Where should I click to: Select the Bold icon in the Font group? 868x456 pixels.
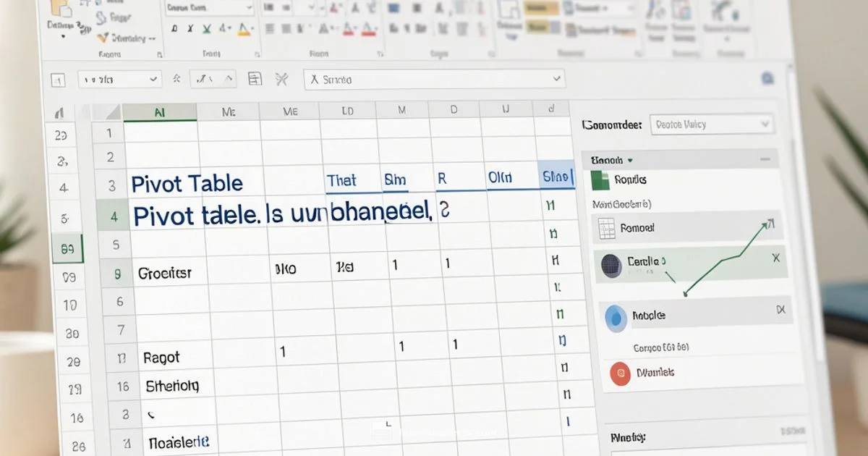(x=174, y=29)
